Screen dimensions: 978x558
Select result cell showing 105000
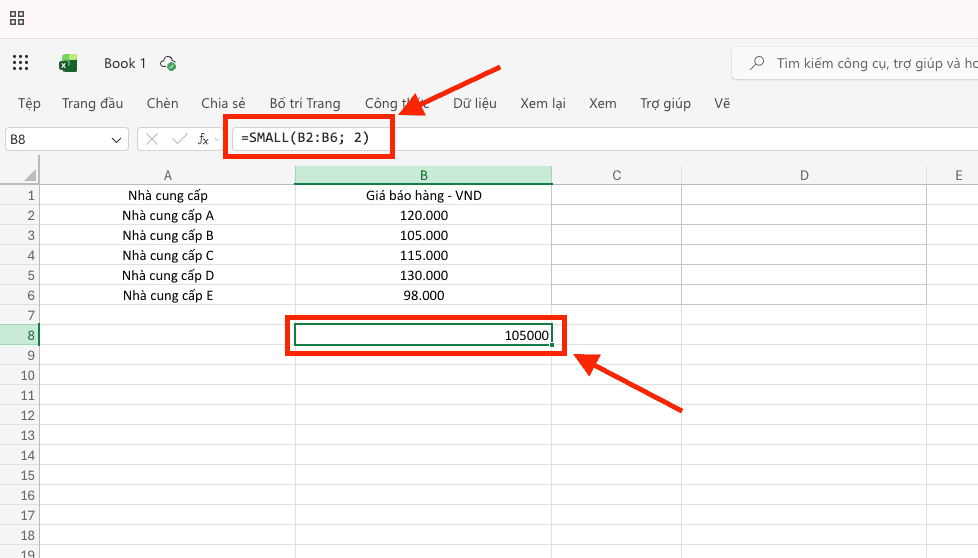coord(424,335)
